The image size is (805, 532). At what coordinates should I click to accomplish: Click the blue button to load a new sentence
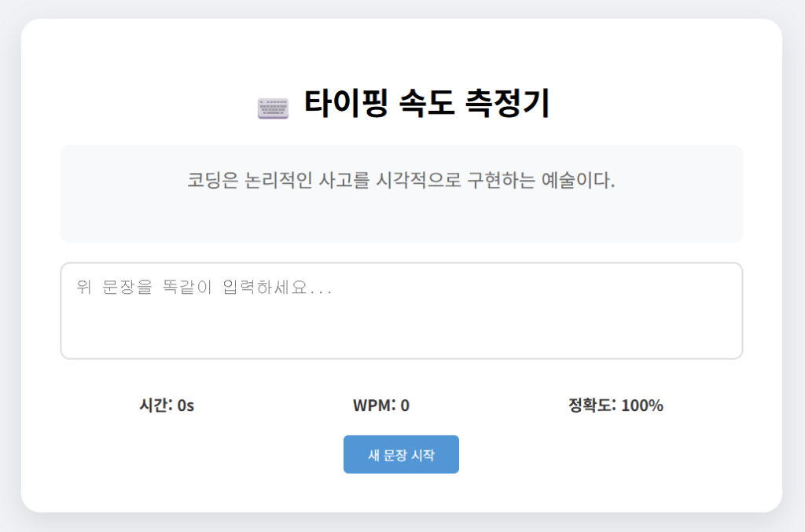point(401,454)
